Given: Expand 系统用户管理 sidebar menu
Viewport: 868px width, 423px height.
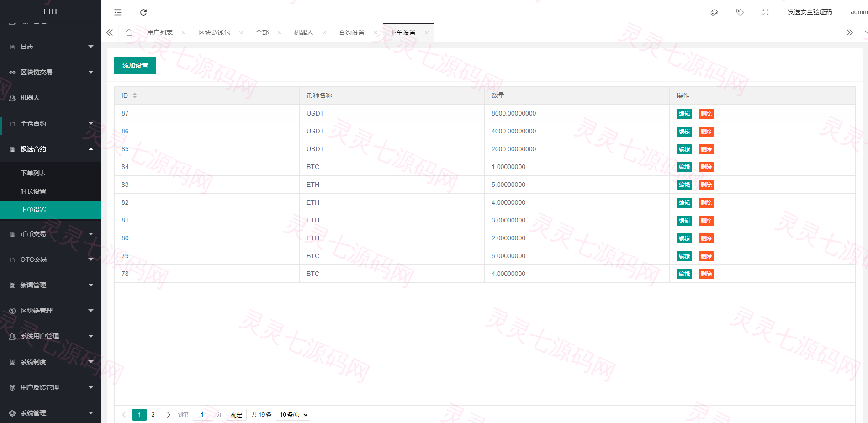Looking at the screenshot, I should coord(50,336).
